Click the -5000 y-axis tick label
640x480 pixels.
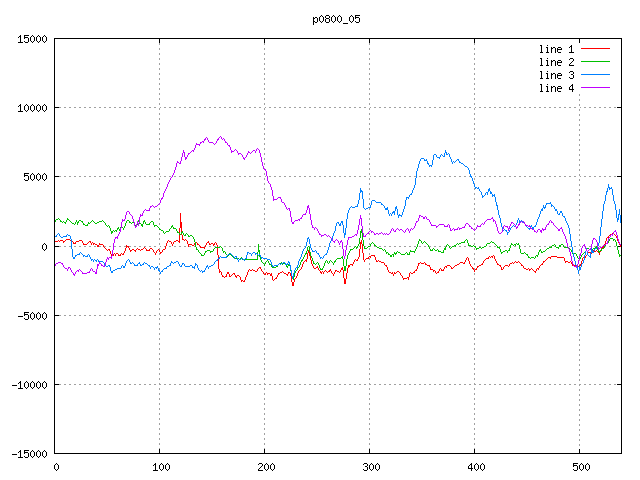tap(32, 315)
